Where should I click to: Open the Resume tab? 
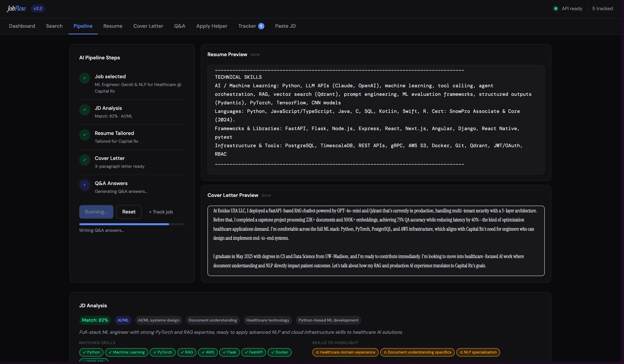pyautogui.click(x=113, y=26)
